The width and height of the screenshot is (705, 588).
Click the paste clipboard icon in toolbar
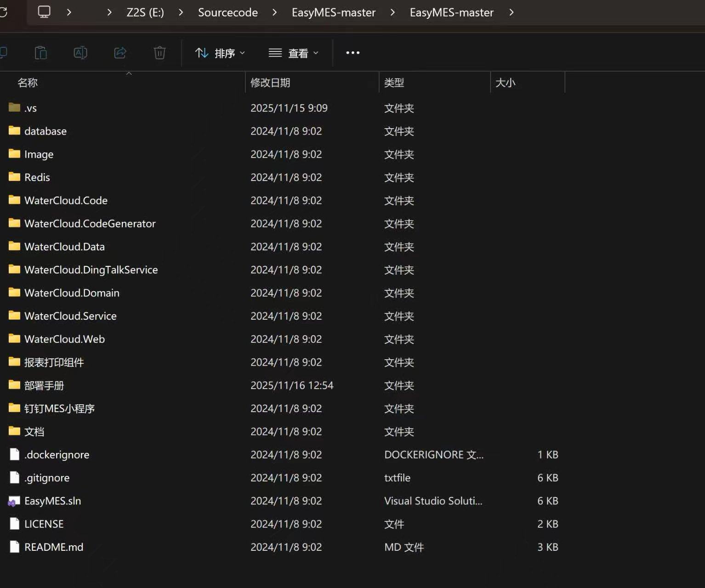41,53
